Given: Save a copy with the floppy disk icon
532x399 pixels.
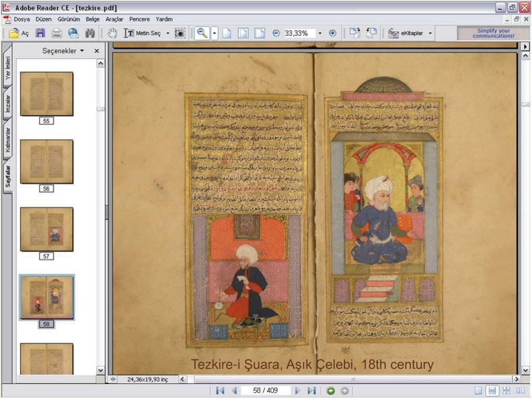Looking at the screenshot, I should coord(41,33).
